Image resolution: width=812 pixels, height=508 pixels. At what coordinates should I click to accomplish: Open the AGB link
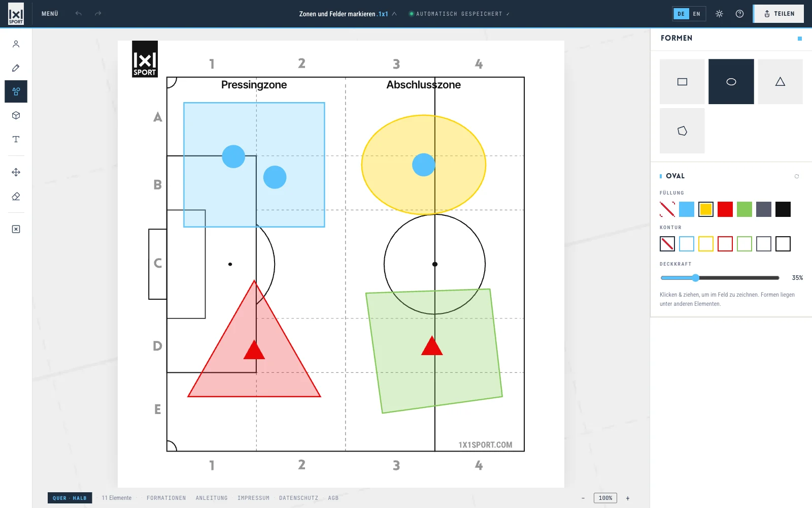pos(333,498)
